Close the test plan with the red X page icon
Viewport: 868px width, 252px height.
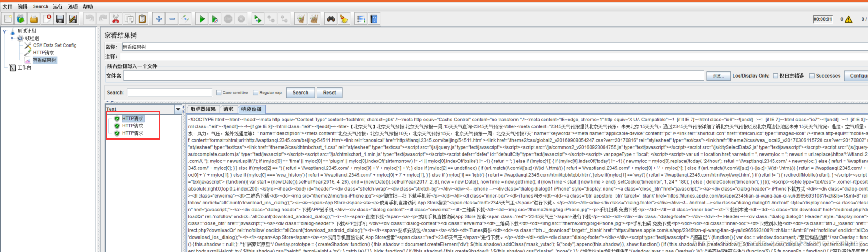[47, 19]
